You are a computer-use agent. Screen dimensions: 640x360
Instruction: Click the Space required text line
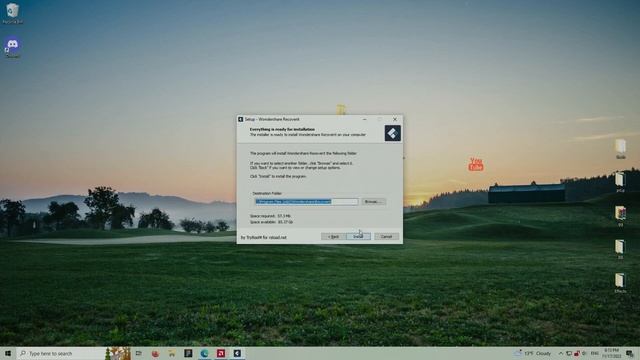[270, 216]
